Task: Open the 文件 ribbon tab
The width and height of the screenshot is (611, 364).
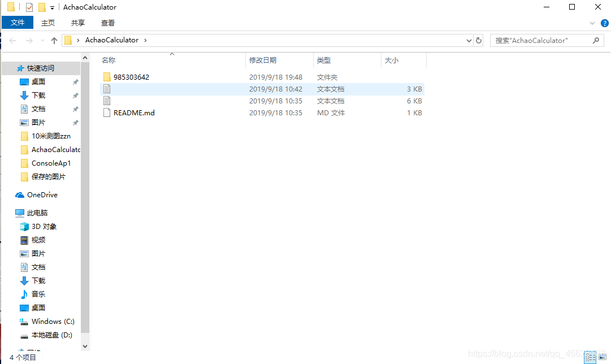Action: 18,23
